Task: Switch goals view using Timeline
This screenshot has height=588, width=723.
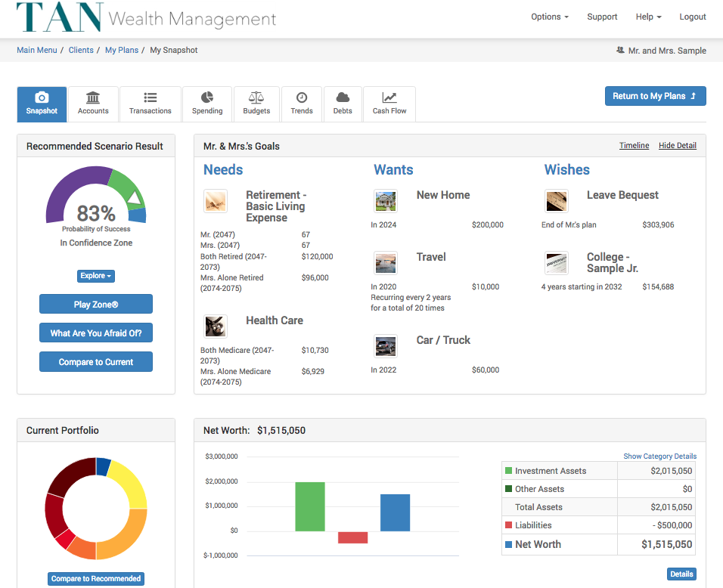Action: [634, 145]
